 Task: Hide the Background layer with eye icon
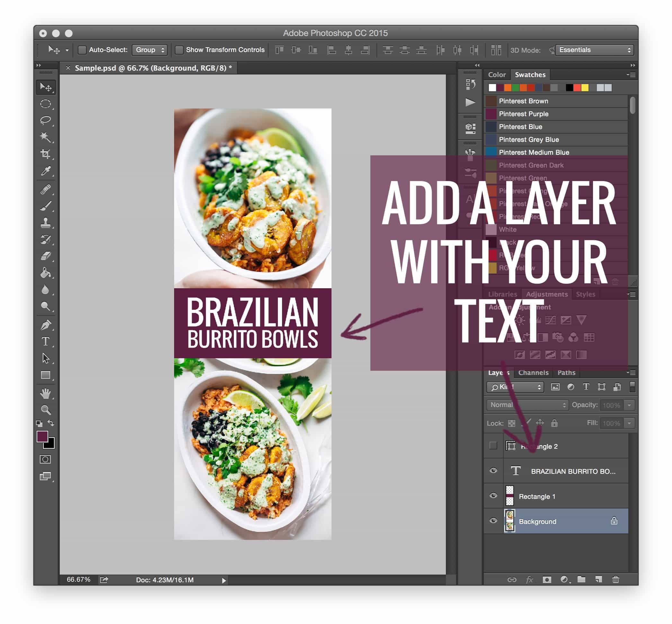point(493,521)
